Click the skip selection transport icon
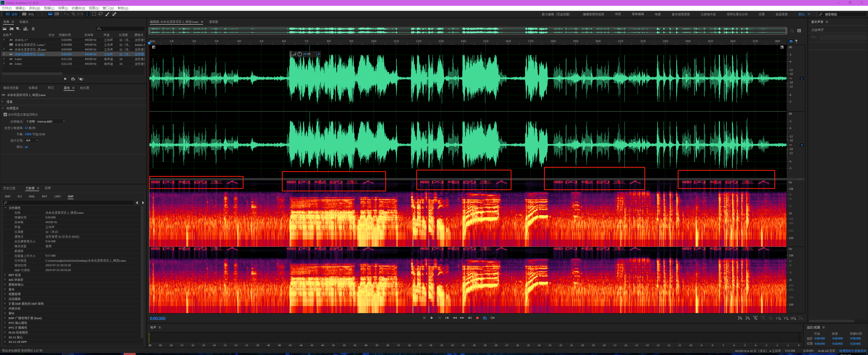The width and height of the screenshot is (868, 355). [x=493, y=318]
